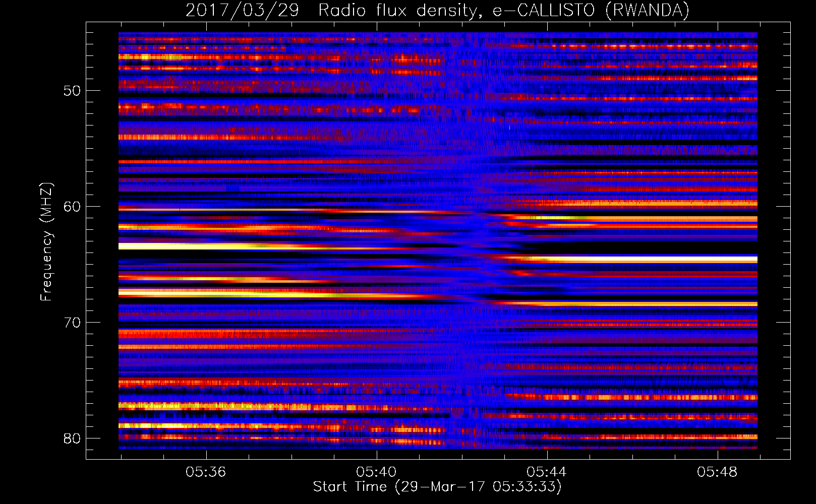The image size is (816, 504).
Task: Click the '05:36' time tick label
Action: click(206, 472)
